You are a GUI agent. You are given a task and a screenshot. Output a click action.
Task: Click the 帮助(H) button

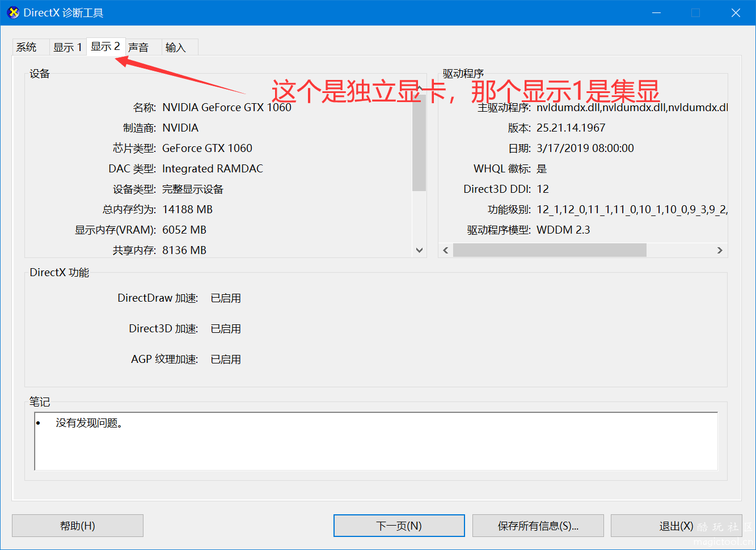77,525
